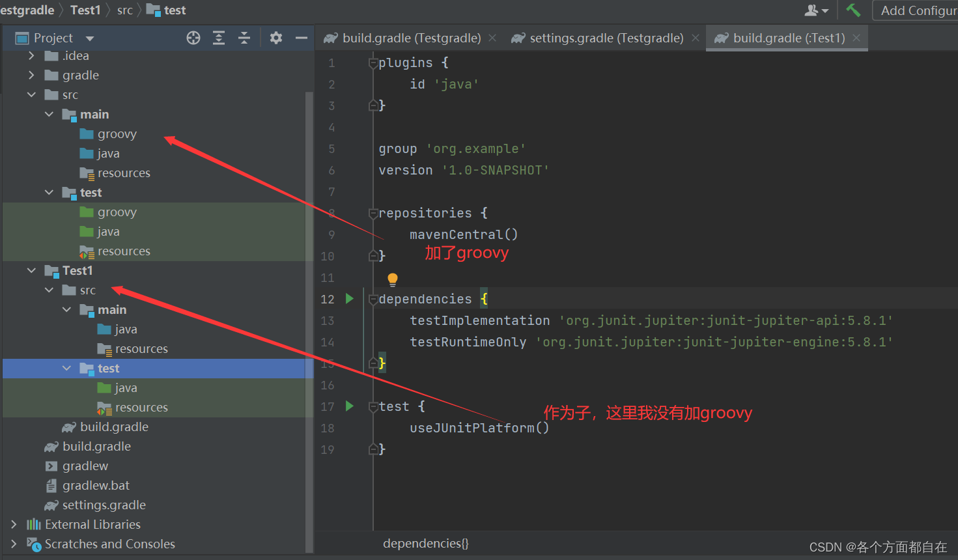Image resolution: width=958 pixels, height=560 pixels.
Task: Select gradlew.bat file in project tree
Action: pyautogui.click(x=87, y=485)
